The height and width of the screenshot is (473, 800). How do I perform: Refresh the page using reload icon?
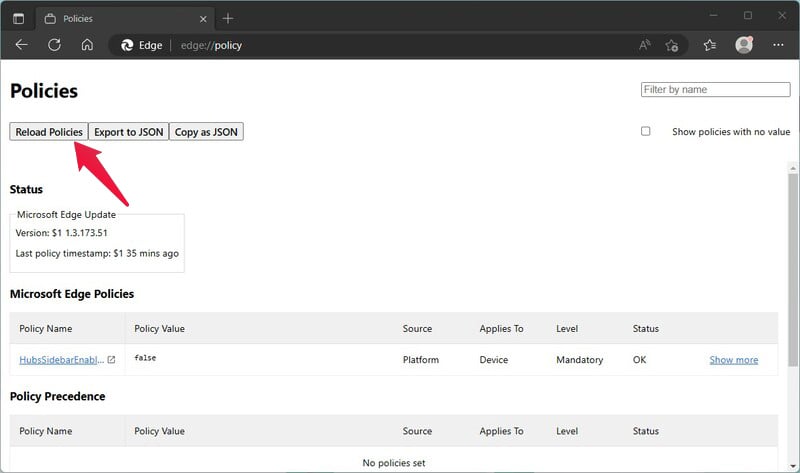(x=55, y=45)
